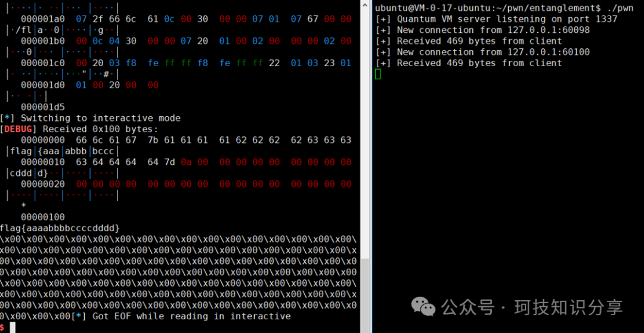Image resolution: width=644 pixels, height=333 pixels.
Task: Click the 'ubuntu@VM-0-17-ubuntu' shell prompt
Action: 488,8
